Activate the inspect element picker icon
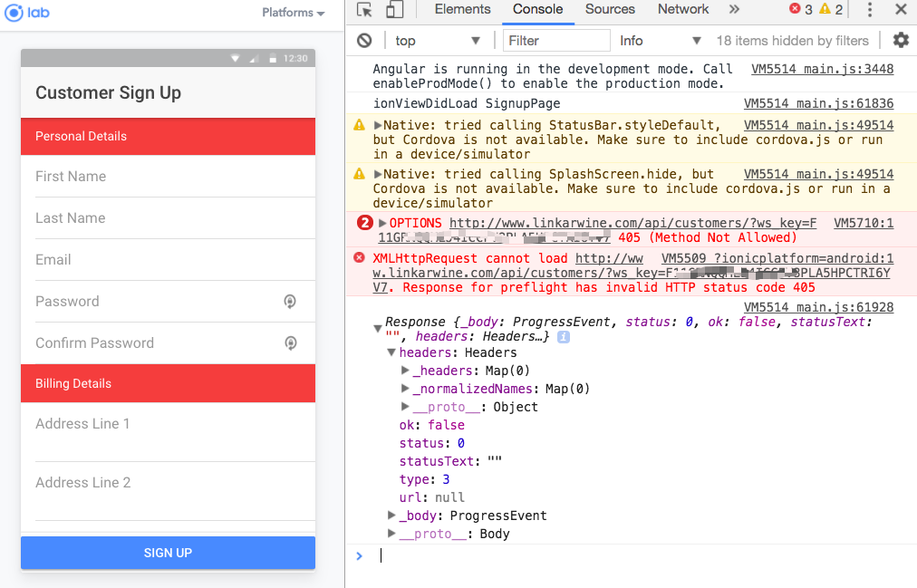 click(x=364, y=10)
